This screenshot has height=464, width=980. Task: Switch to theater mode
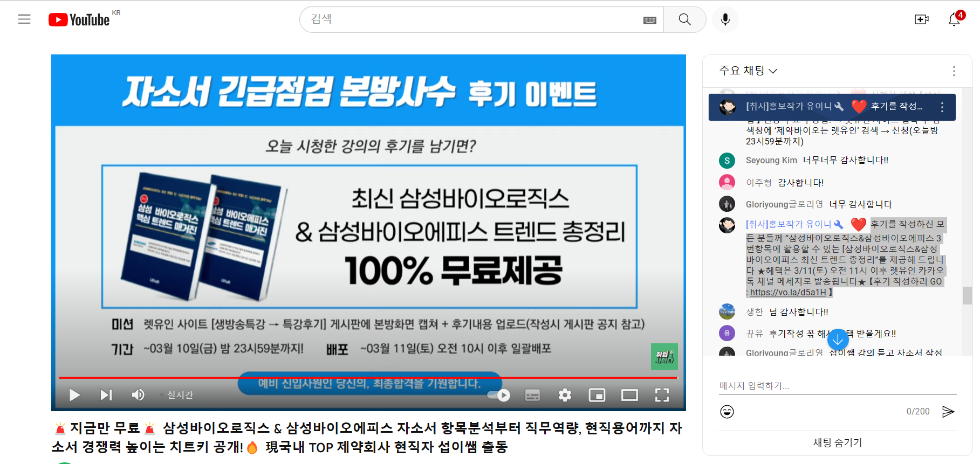629,395
